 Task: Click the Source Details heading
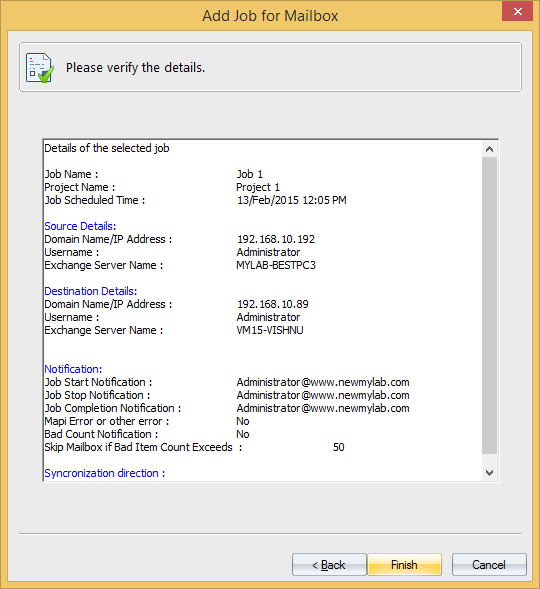pos(80,226)
